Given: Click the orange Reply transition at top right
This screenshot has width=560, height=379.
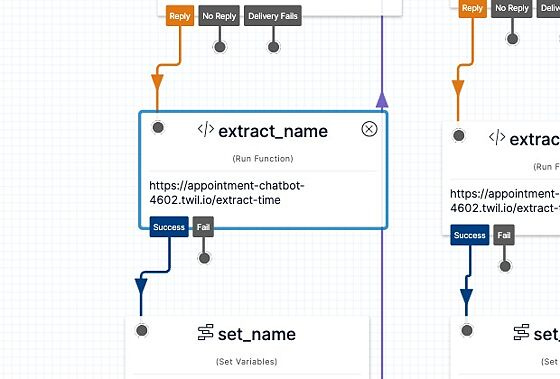Looking at the screenshot, I should coord(472,8).
